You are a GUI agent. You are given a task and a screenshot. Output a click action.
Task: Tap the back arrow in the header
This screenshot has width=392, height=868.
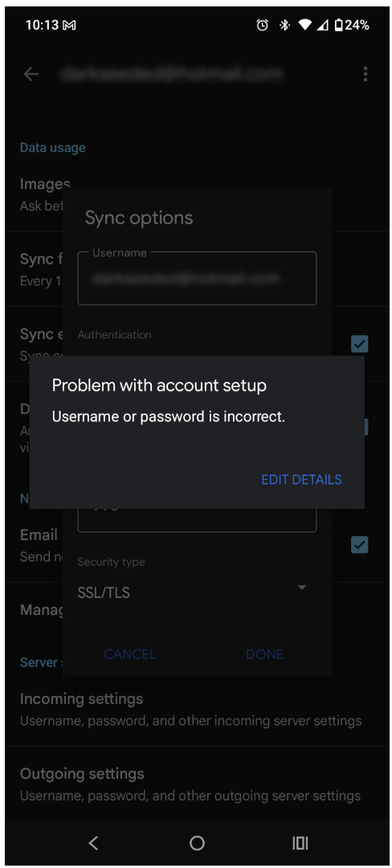click(x=31, y=74)
